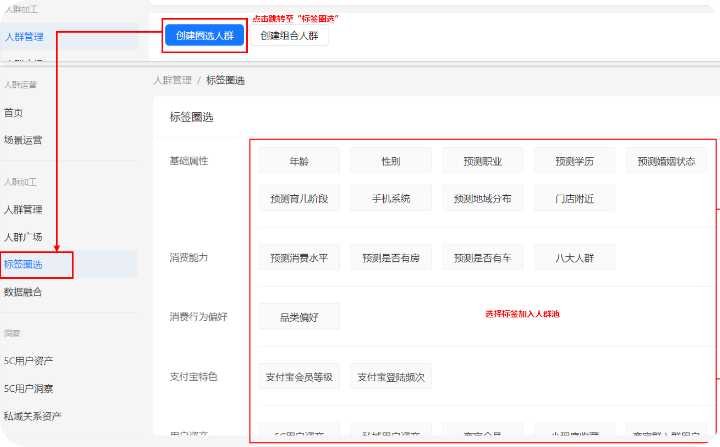Open 人群管理 listed above 人群广场
Viewport: 720px width, 447px height.
pos(23,209)
